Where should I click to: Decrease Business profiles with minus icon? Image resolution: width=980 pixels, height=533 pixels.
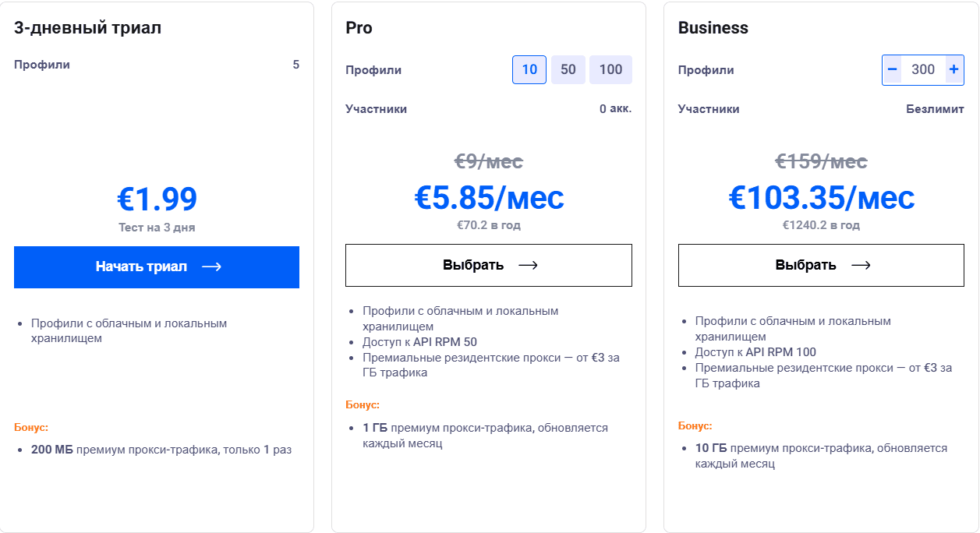pos(893,69)
